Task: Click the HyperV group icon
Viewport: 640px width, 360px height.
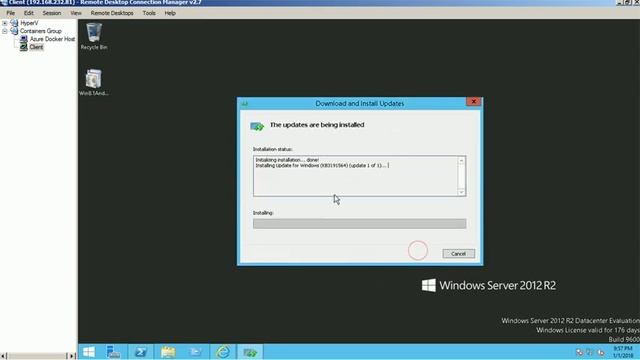Action: 14,23
